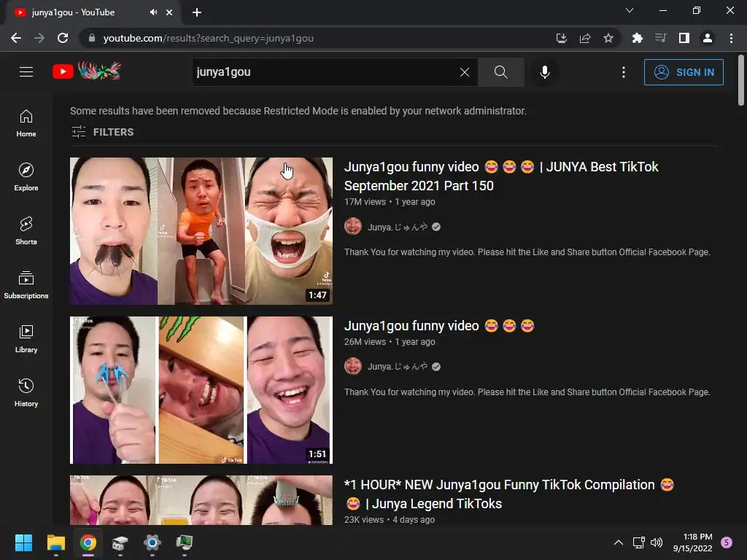Mute the tab via speaker icon
Screen dimensions: 747x560
(153, 12)
